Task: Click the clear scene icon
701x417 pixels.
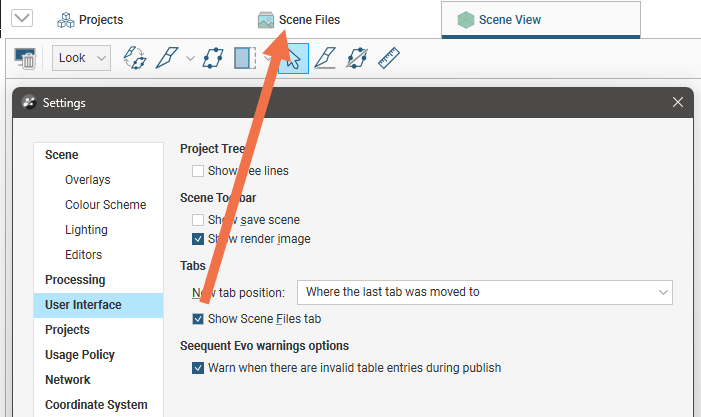Action: click(x=26, y=59)
